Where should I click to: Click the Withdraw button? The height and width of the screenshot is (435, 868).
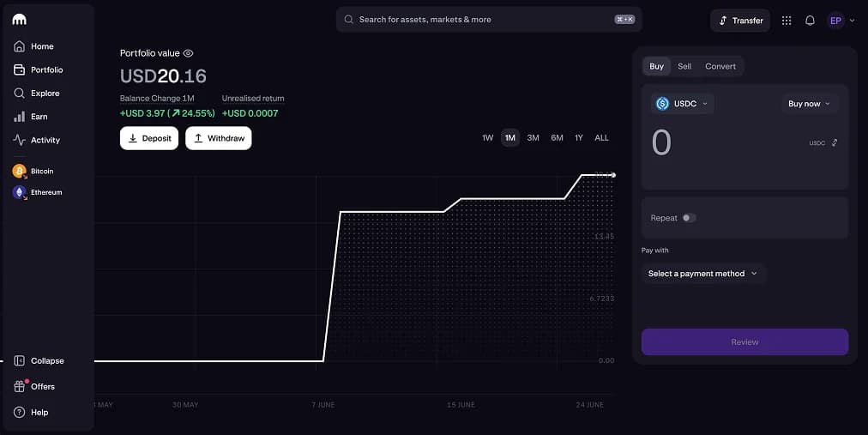219,138
